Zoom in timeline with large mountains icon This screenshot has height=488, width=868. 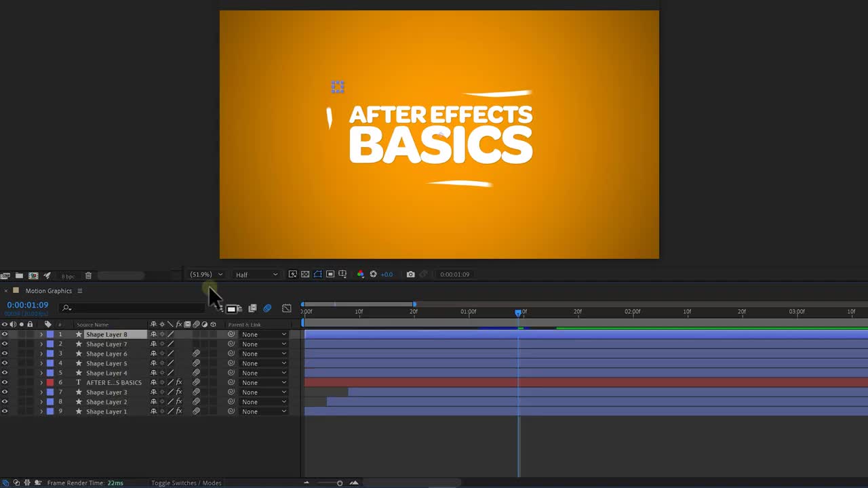(354, 483)
